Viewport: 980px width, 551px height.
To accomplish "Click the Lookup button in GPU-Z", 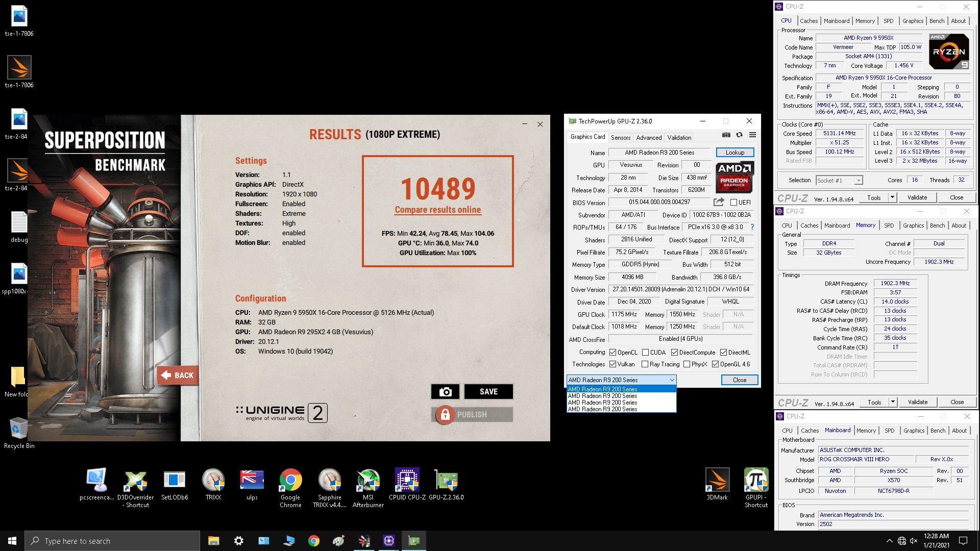I will coord(735,153).
